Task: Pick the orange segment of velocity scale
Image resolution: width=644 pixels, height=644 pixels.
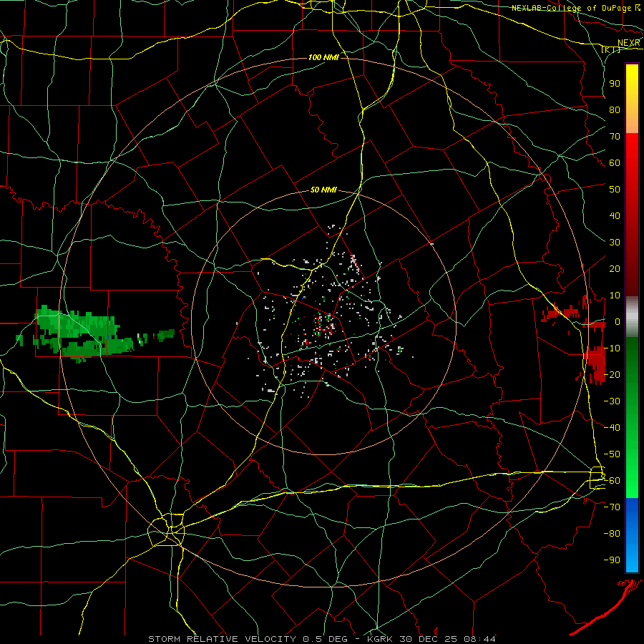Action: point(632,122)
